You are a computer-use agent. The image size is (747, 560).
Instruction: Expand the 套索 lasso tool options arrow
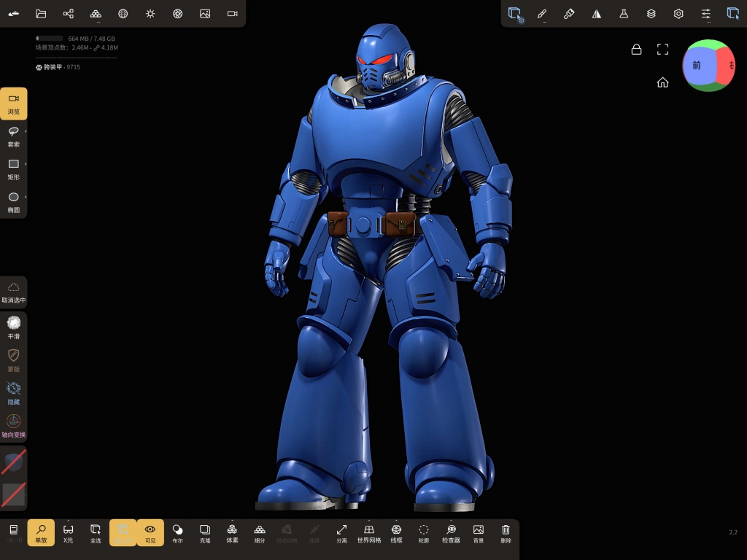[26, 131]
